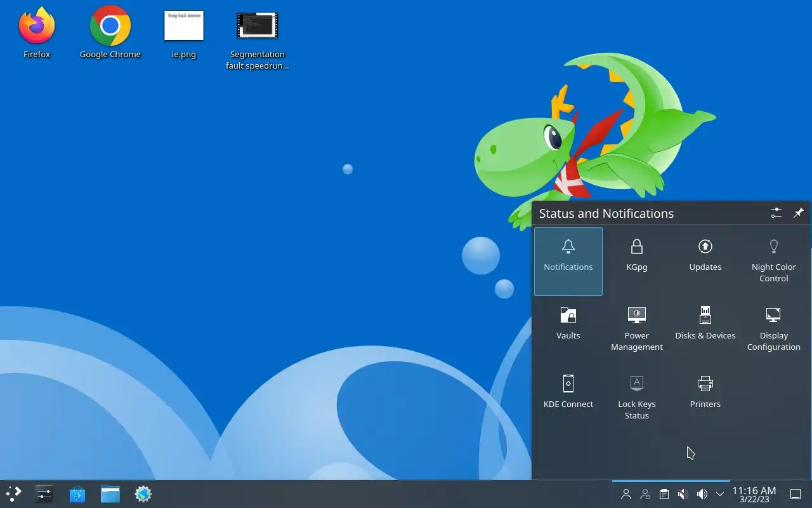Click the muted speaker tray icon
The image size is (812, 508).
pyautogui.click(x=683, y=494)
